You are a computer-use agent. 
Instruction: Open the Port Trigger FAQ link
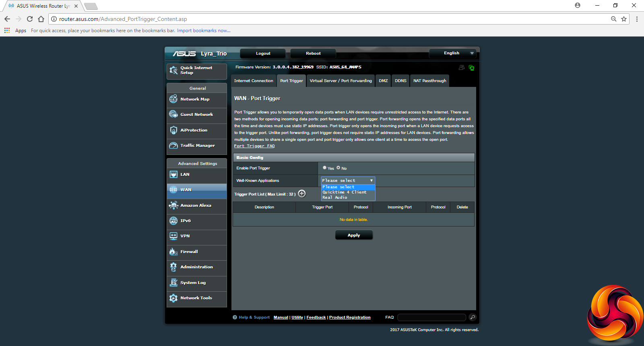tap(254, 146)
